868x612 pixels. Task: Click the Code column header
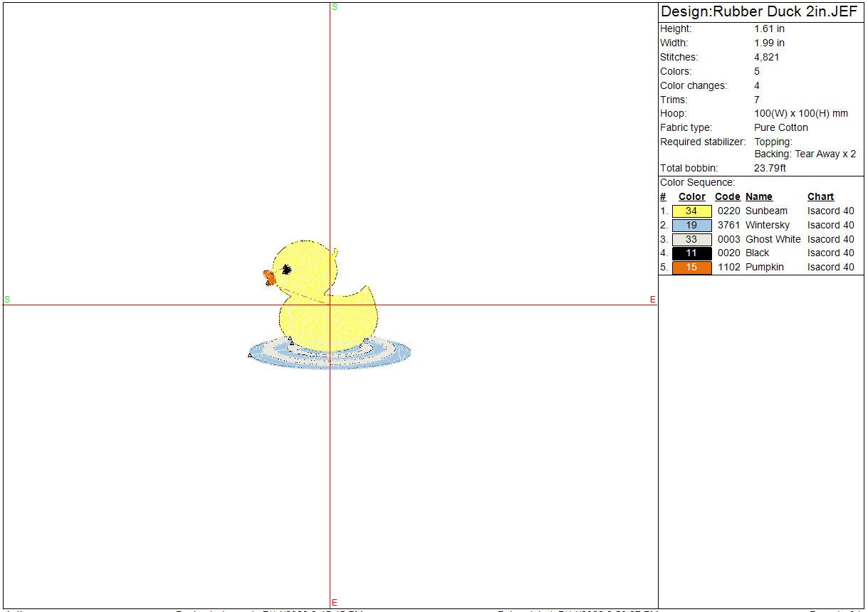pyautogui.click(x=727, y=197)
